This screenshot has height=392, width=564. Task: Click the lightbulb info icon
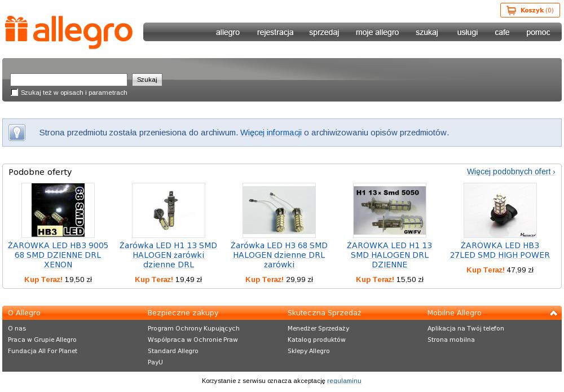(17, 133)
